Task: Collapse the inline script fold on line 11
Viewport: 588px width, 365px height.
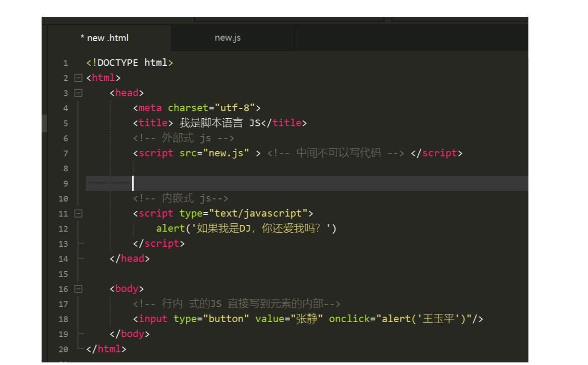Action: (78, 213)
